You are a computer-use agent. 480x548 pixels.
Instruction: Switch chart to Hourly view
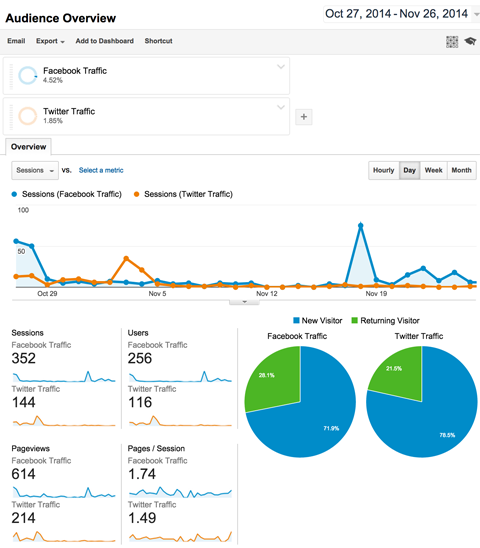[x=384, y=170]
